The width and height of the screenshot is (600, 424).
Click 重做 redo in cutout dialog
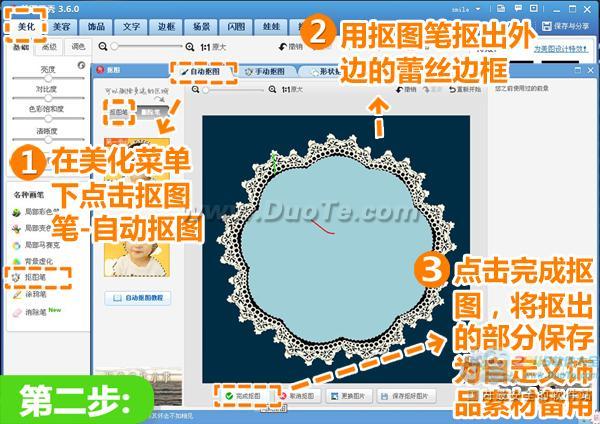432,90
